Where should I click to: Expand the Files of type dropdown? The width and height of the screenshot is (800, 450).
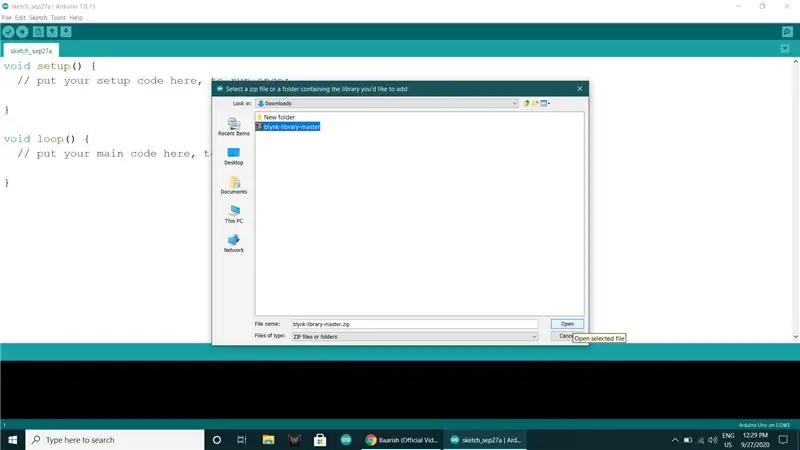pyautogui.click(x=414, y=337)
